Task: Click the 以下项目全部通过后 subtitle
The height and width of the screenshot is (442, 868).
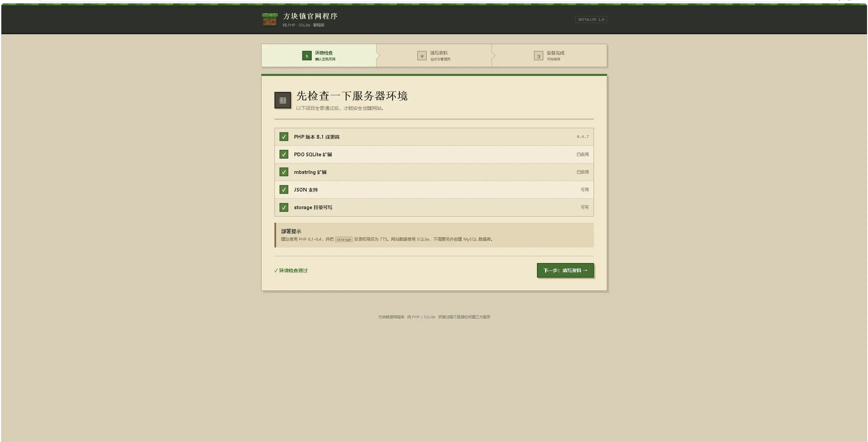Action: click(x=340, y=108)
